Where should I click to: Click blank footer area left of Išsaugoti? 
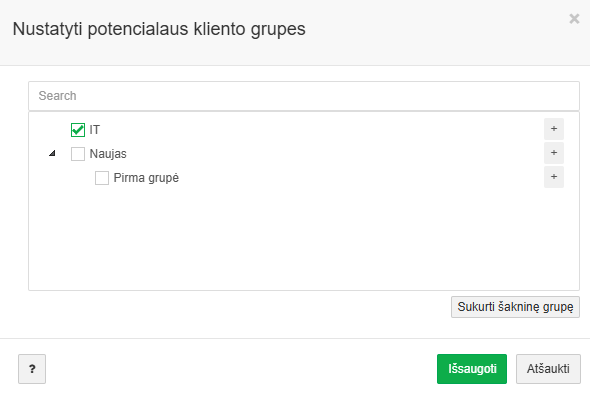tap(241, 369)
